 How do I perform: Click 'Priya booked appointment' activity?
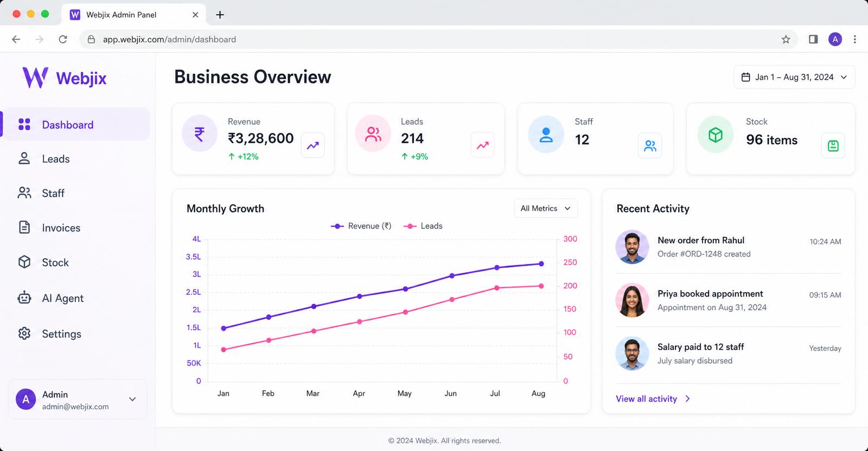(x=710, y=294)
